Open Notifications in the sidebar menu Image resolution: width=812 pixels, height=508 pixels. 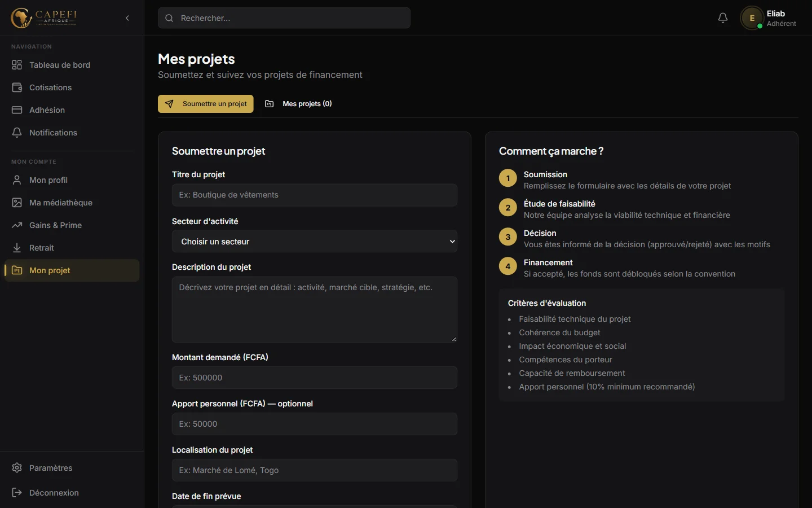pyautogui.click(x=72, y=133)
